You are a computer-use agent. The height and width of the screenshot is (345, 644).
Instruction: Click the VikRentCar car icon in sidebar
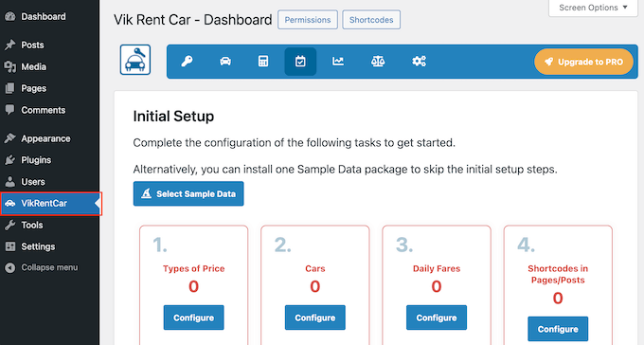(10, 203)
